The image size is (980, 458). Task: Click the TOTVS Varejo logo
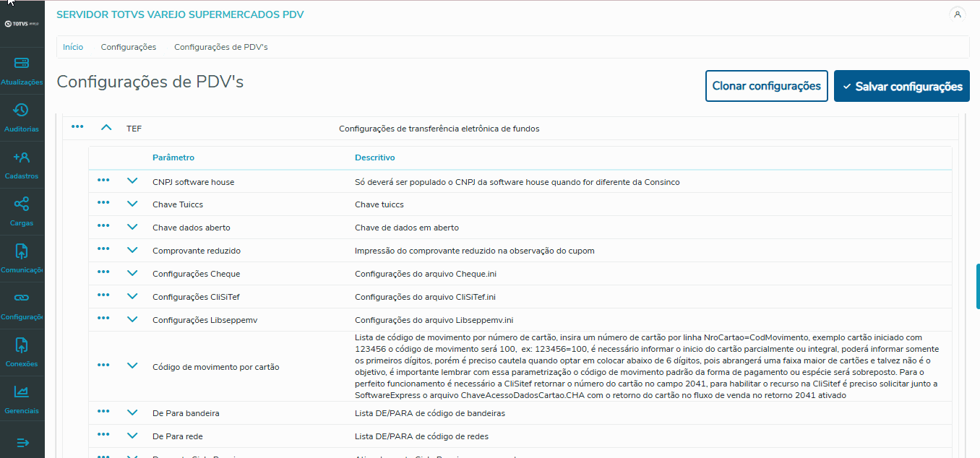(x=22, y=24)
